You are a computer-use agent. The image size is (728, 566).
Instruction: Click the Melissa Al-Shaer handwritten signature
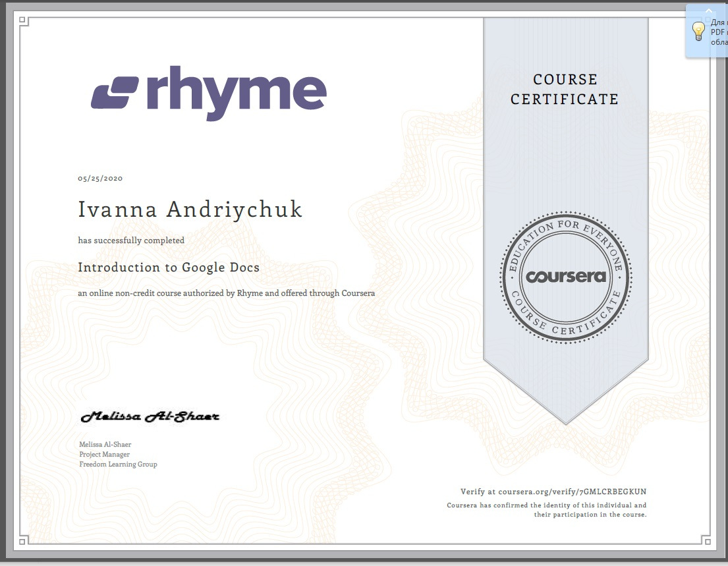[150, 416]
